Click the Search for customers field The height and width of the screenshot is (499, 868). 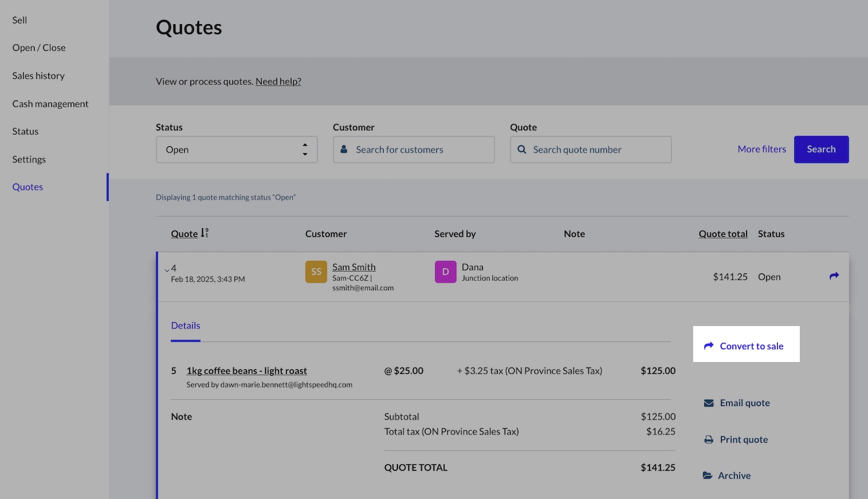tap(414, 149)
